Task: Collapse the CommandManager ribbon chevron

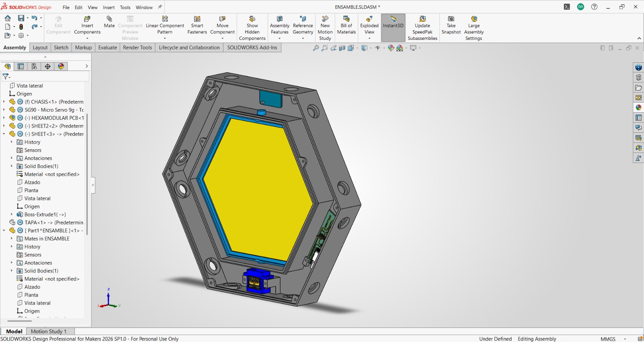Action: 639,38
